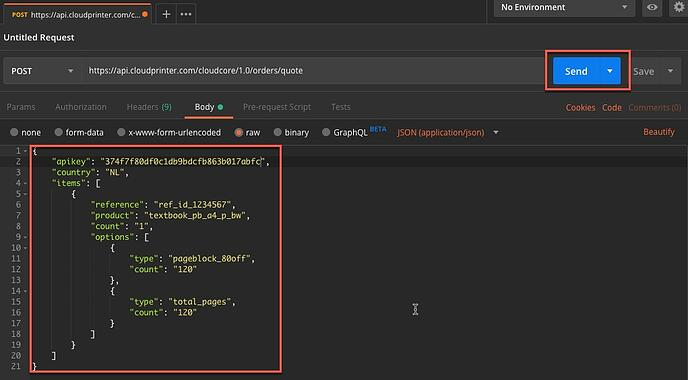
Task: Open the Save dropdown arrow
Action: click(670, 71)
